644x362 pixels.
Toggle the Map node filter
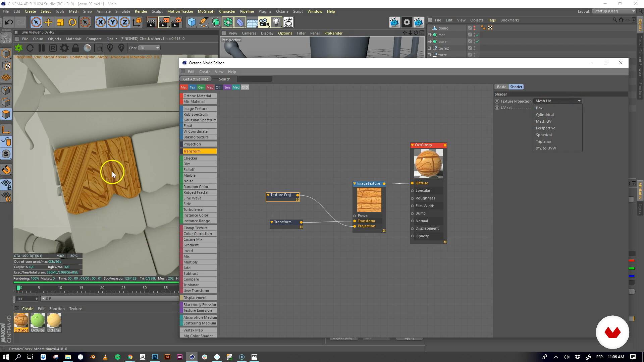(x=210, y=87)
